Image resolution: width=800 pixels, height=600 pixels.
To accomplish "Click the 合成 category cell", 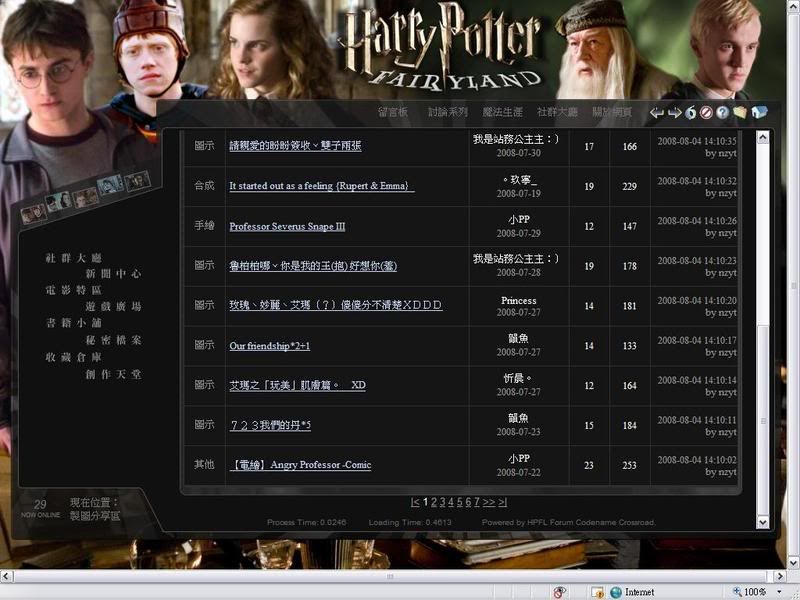I will [x=205, y=186].
